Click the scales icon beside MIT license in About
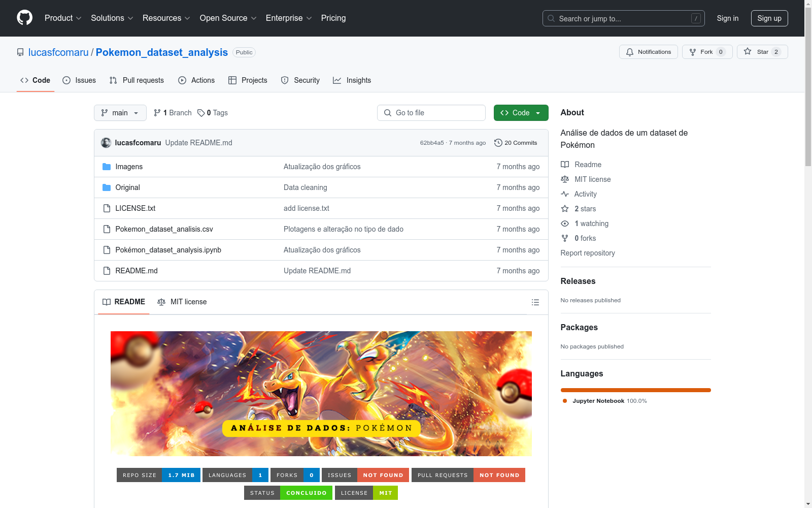The image size is (812, 508). (565, 179)
